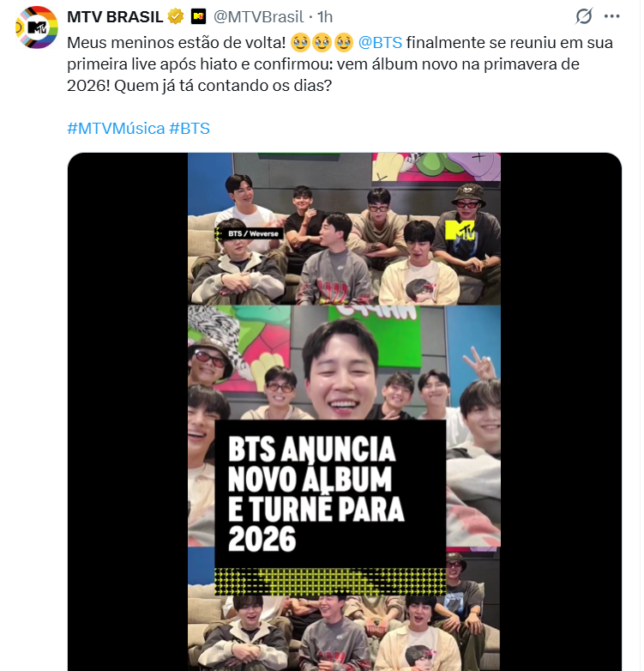Open the MTV BRASIL display name
The image size is (644, 671).
coord(115,16)
